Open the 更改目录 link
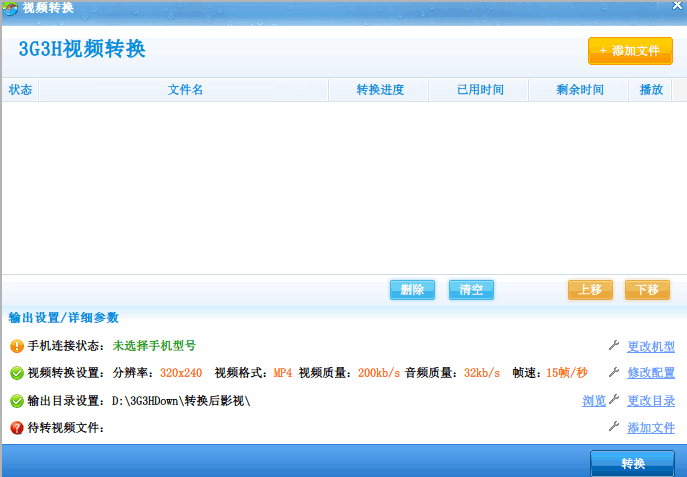This screenshot has height=477, width=687. click(651, 401)
